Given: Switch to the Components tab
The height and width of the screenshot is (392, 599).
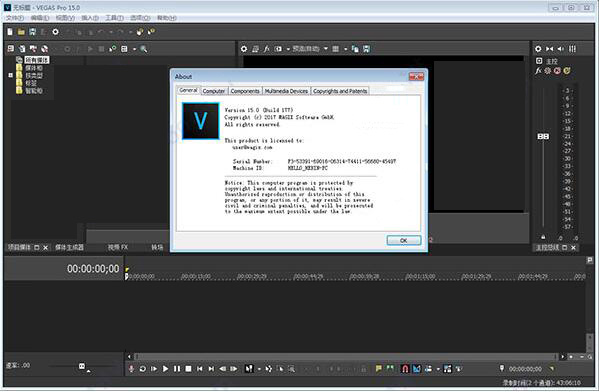Looking at the screenshot, I should coord(245,91).
